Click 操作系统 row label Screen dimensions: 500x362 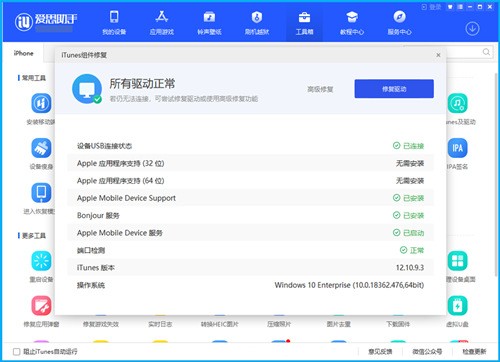pos(91,285)
